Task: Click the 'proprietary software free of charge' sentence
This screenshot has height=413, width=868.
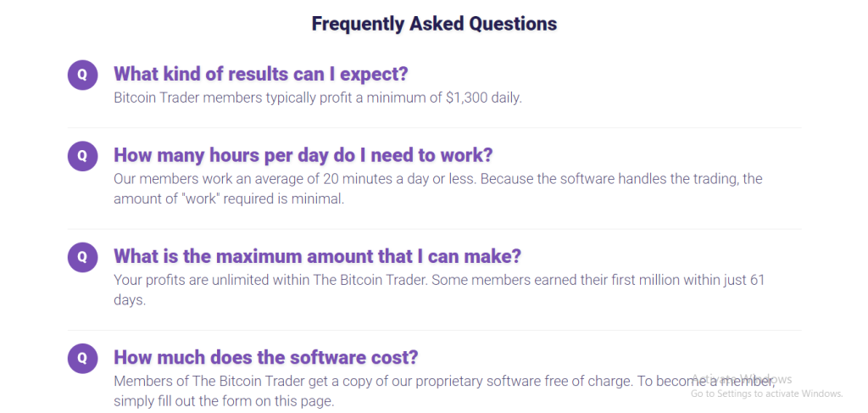Action: pos(444,382)
